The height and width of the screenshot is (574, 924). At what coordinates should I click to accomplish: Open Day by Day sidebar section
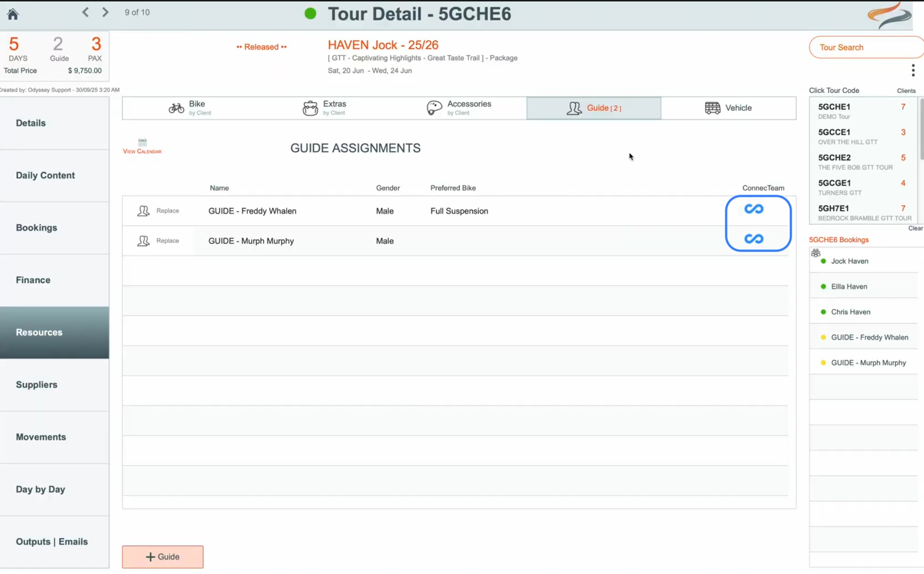40,489
